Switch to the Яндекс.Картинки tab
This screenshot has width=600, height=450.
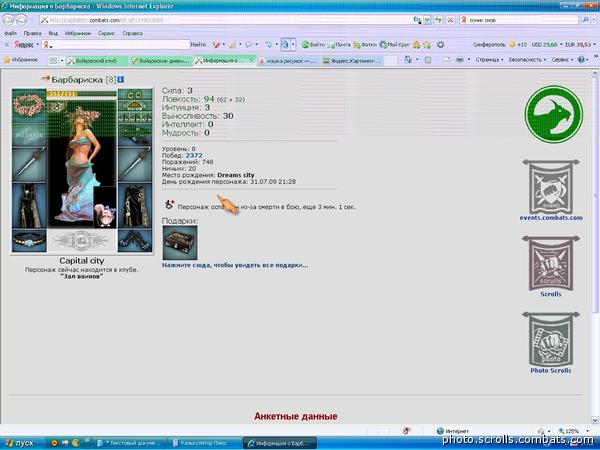pyautogui.click(x=352, y=60)
